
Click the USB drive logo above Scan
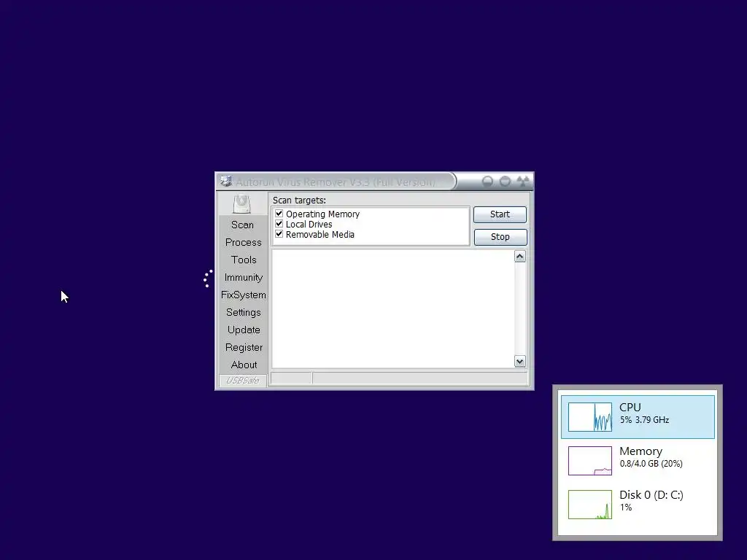[x=242, y=204]
